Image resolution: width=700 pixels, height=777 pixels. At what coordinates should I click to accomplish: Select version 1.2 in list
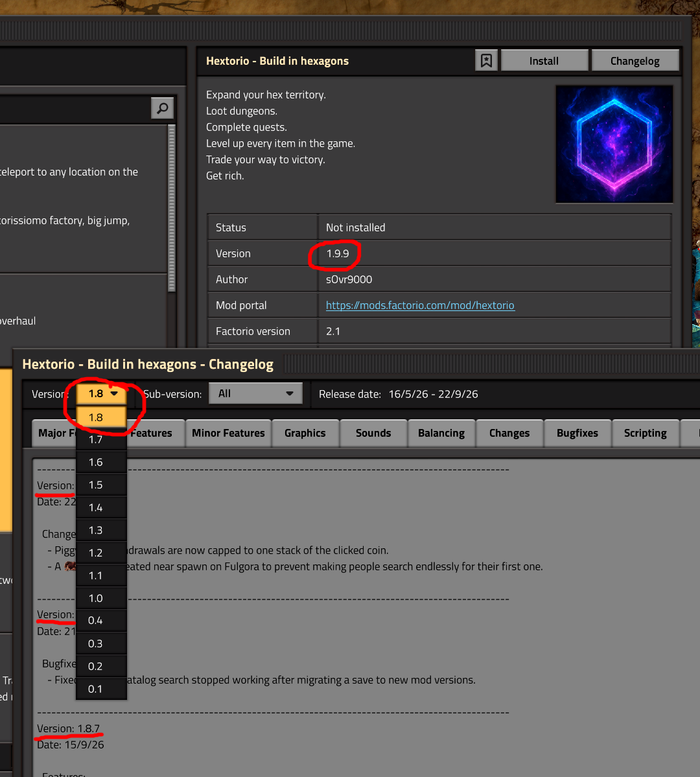point(102,553)
